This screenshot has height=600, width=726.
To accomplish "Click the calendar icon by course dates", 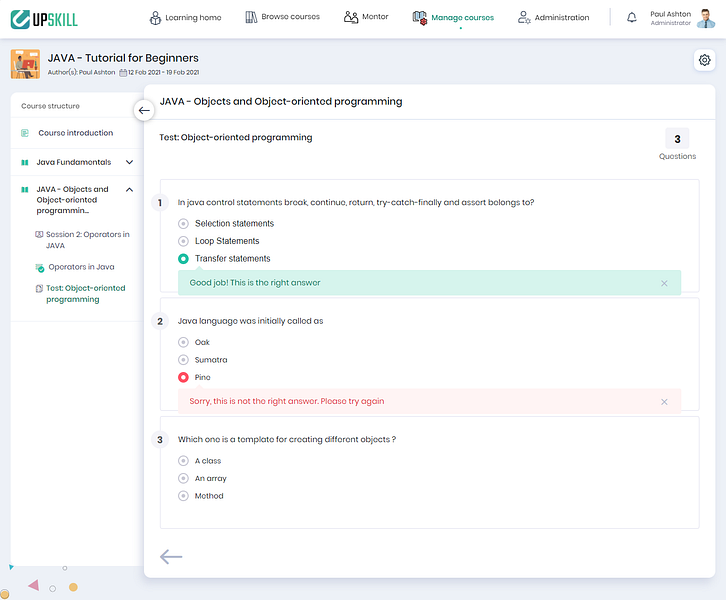I will point(123,73).
